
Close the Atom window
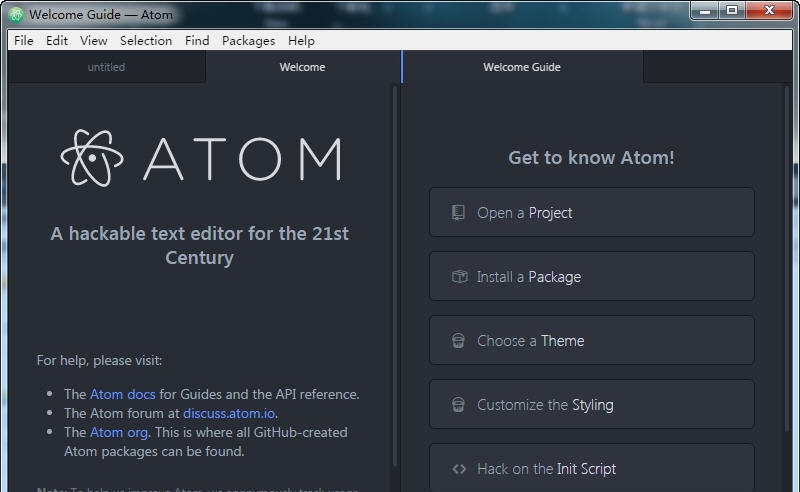(x=769, y=11)
